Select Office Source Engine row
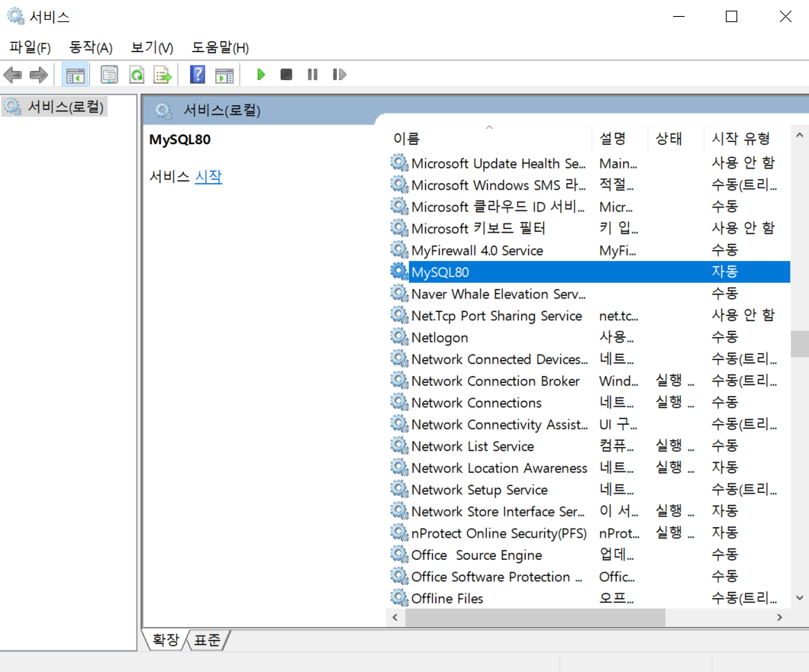The image size is (809, 672). (x=589, y=555)
